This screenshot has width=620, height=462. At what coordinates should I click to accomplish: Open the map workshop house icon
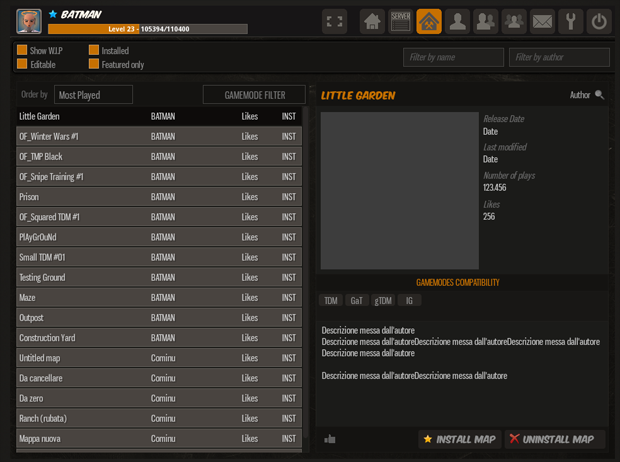coord(429,21)
